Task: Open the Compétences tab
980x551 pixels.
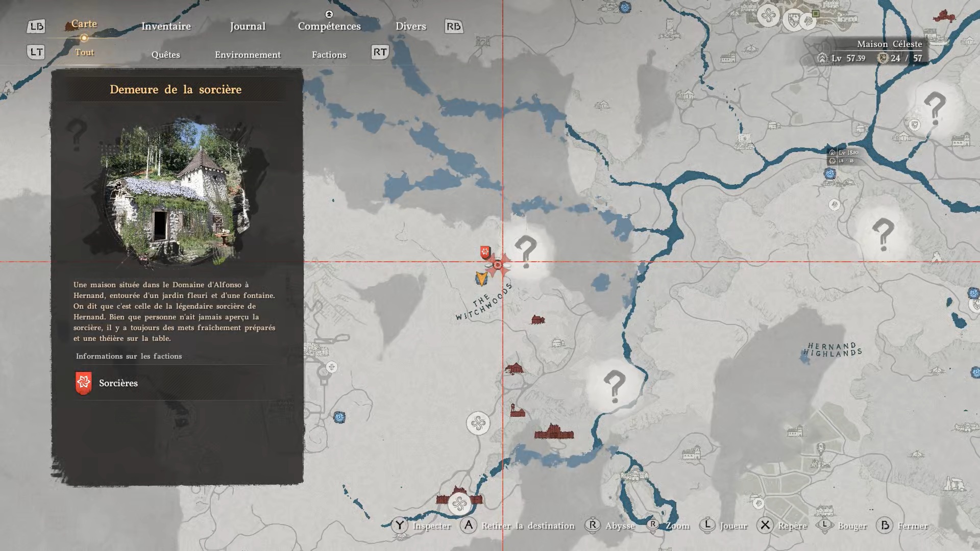Action: (x=329, y=27)
